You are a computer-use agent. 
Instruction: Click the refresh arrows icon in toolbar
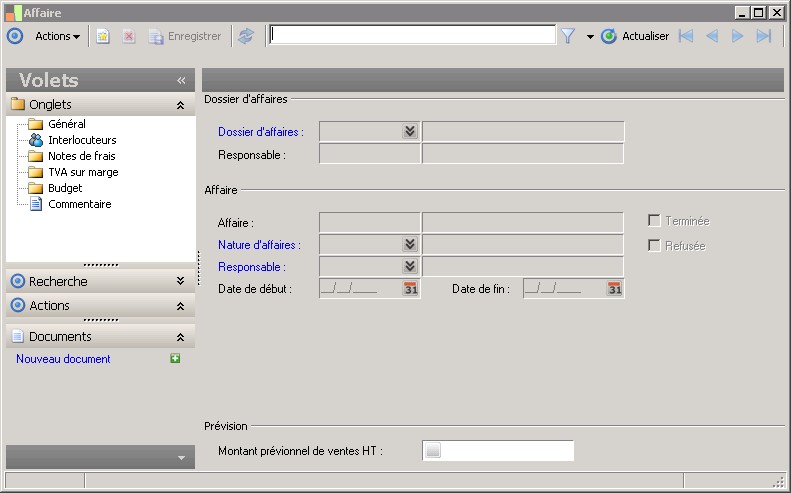coord(246,36)
